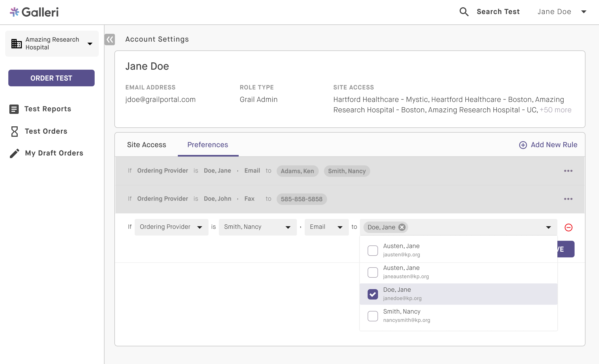Image resolution: width=599 pixels, height=364 pixels.
Task: Open the Email delivery method dropdown
Action: coord(326,227)
